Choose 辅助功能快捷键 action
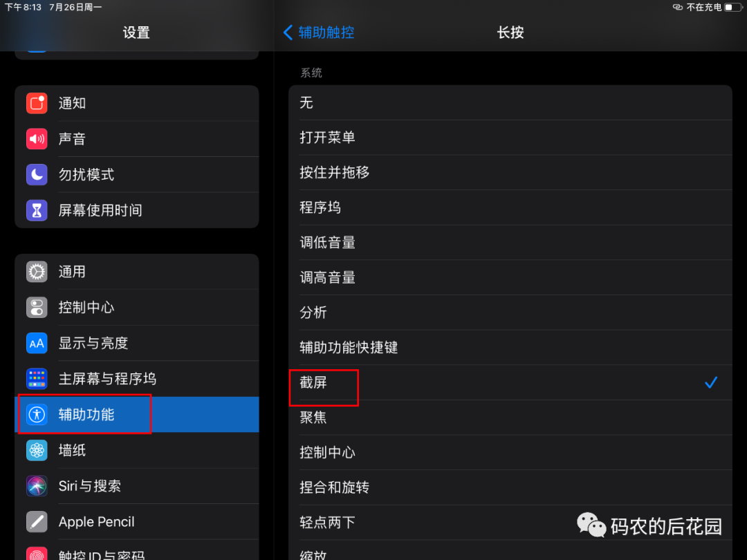The height and width of the screenshot is (560, 747). pos(510,347)
